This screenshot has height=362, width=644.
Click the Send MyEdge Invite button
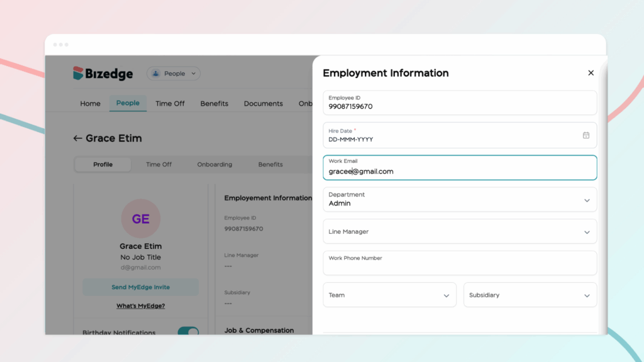(140, 287)
